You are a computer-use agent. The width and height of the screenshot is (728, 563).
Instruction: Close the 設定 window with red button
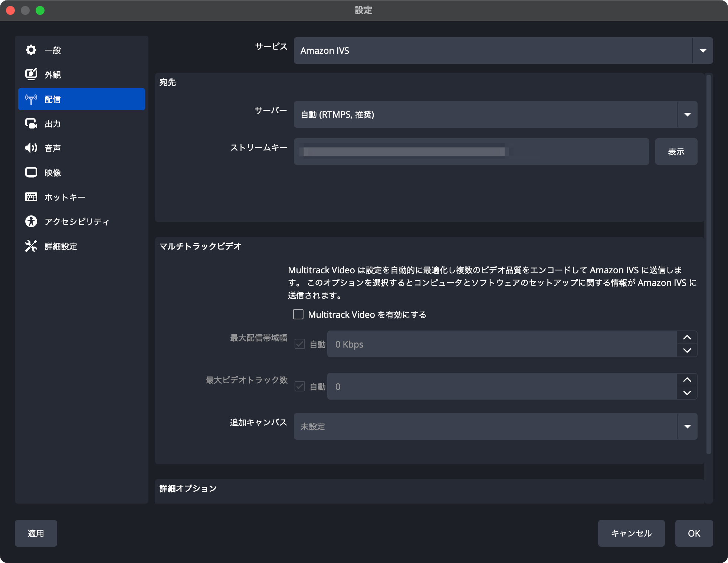pos(10,10)
